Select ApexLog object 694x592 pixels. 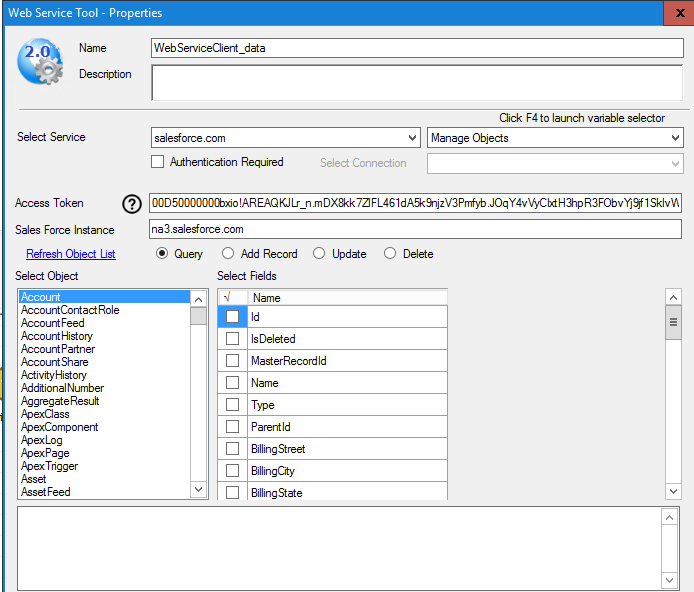click(x=104, y=440)
